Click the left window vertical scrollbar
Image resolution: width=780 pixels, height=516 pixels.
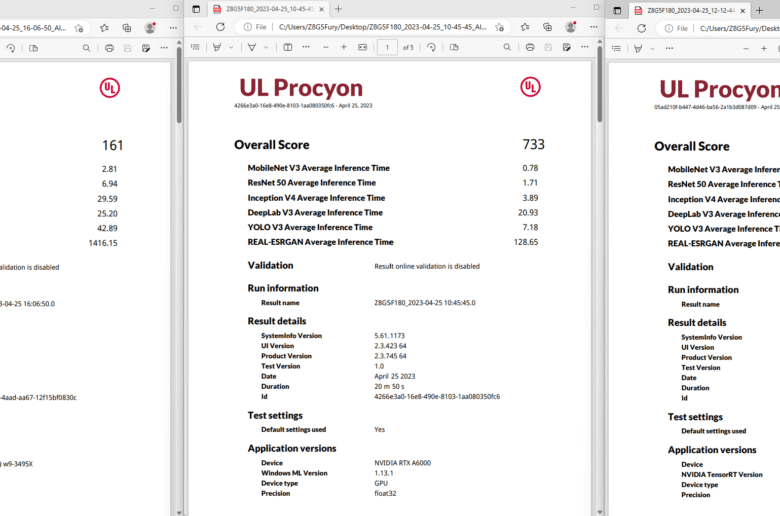pos(179,86)
